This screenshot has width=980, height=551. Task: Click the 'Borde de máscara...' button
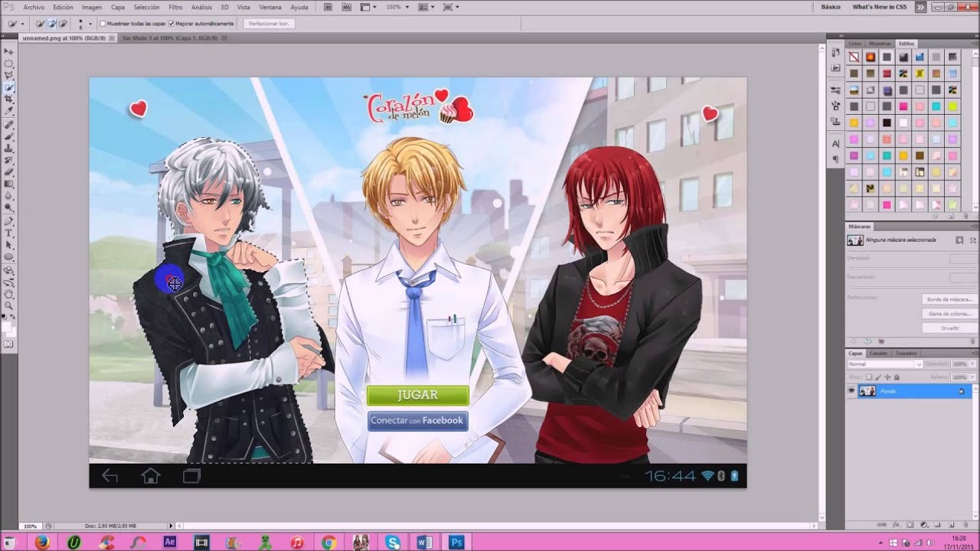pos(949,299)
